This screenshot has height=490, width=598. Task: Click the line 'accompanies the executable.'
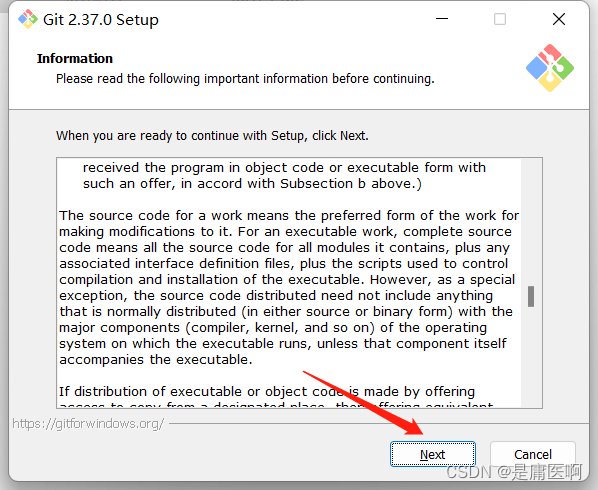[156, 360]
